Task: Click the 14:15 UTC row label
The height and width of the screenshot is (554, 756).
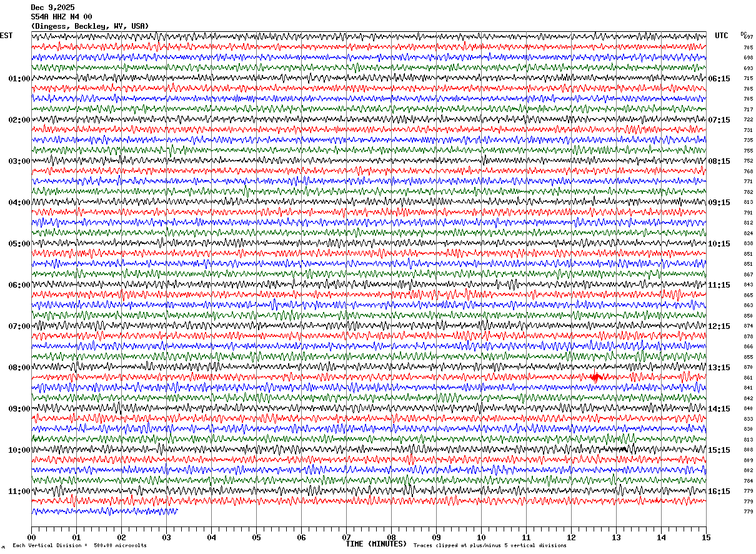Action: pos(719,409)
